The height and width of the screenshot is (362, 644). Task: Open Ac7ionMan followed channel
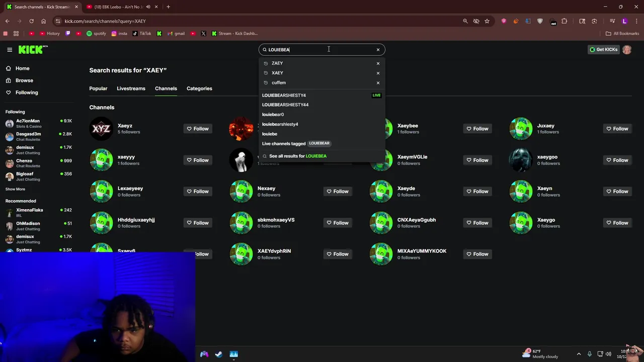click(x=38, y=124)
